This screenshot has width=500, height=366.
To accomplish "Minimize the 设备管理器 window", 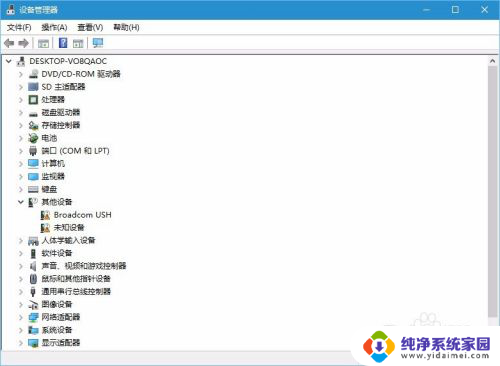I will 426,10.
